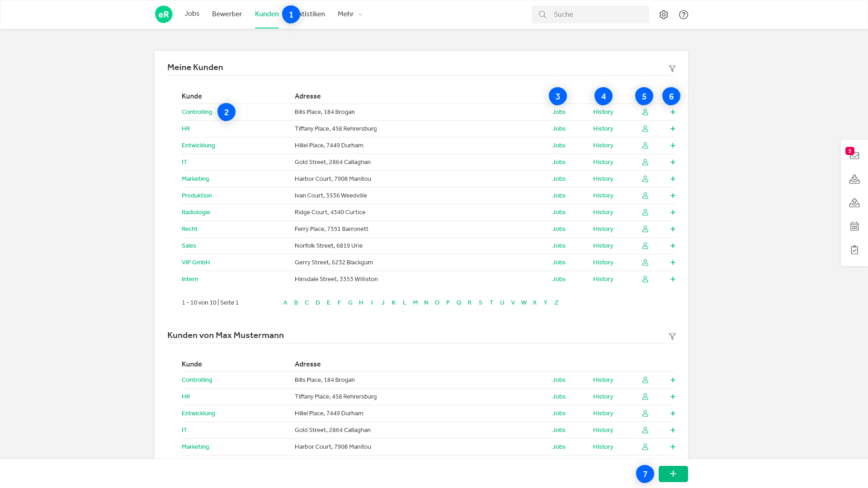Open the Bewerber navigation tab
Screen dimensions: 868x488
pyautogui.click(x=227, y=14)
